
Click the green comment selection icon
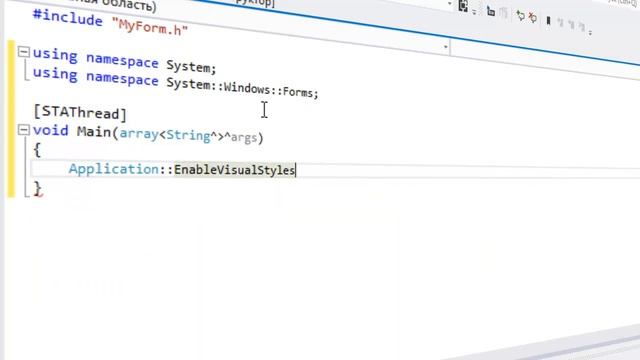520,16
